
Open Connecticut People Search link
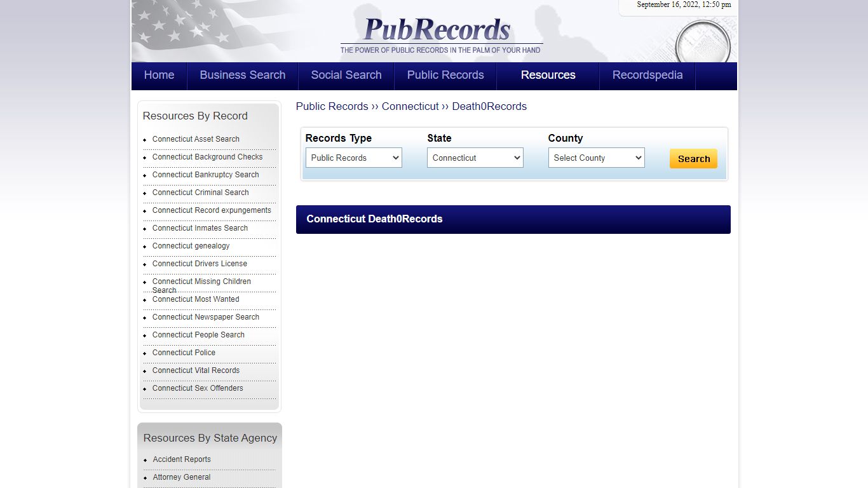[198, 335]
